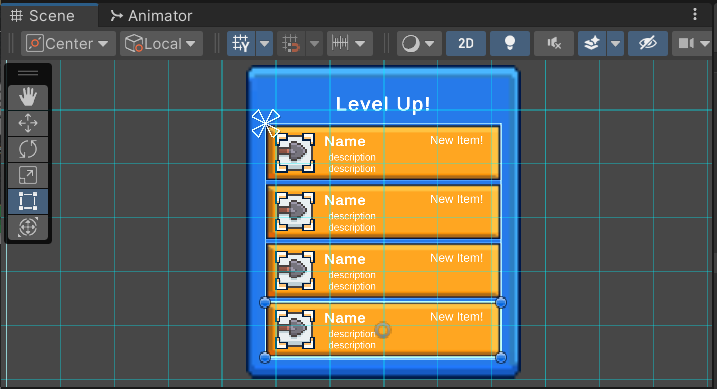Click the anchor preset flower gizmo
717x389 pixels.
(x=266, y=123)
